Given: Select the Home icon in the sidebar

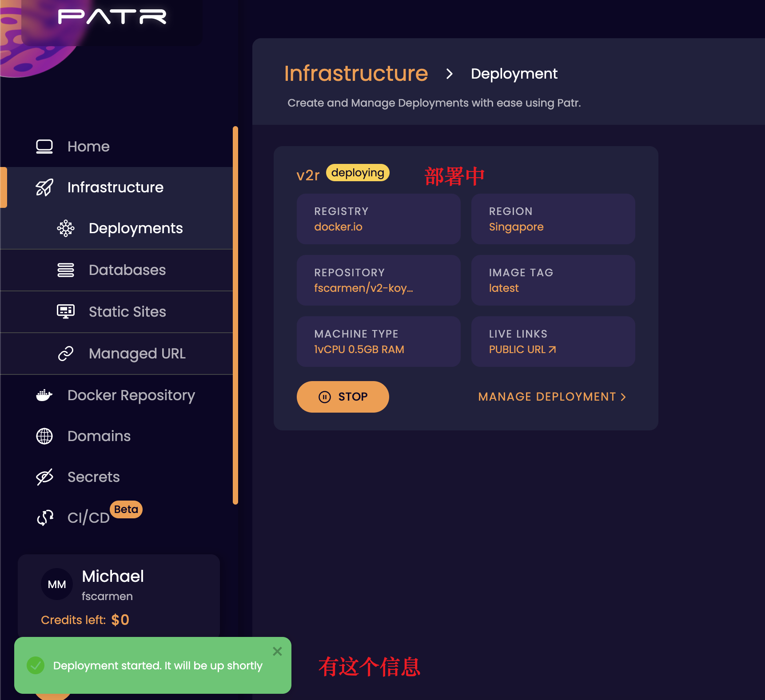Looking at the screenshot, I should tap(44, 146).
